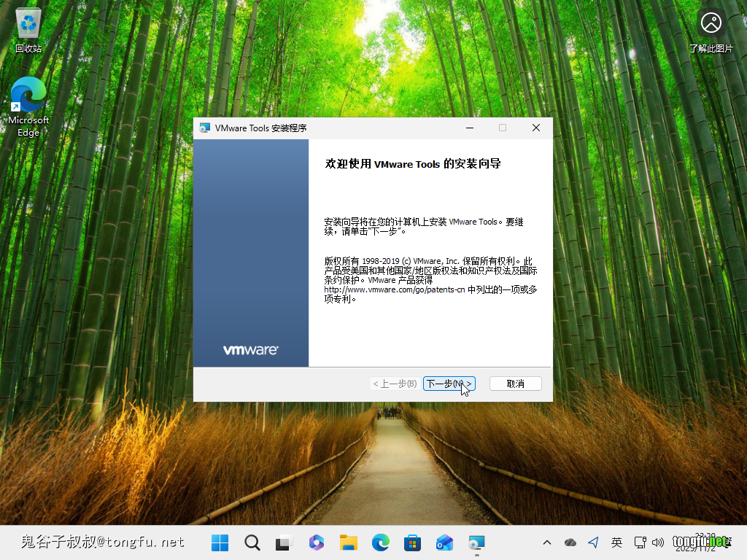The image size is (747, 560).
Task: Launch Edge browser from taskbar
Action: [380, 542]
